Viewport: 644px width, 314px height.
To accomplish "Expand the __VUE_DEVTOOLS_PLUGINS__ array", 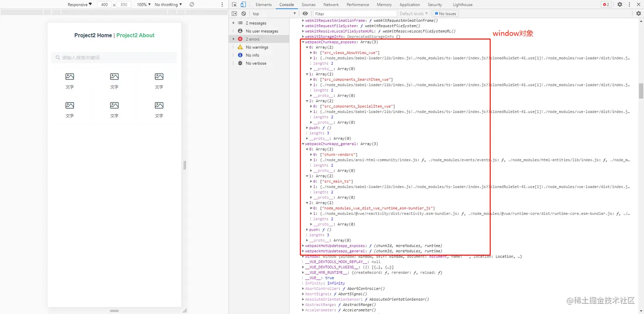I will 303,267.
